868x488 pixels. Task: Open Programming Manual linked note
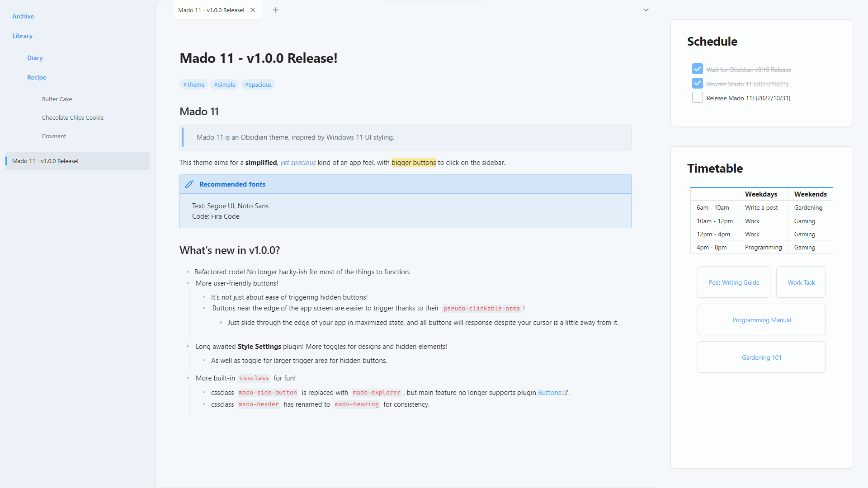coord(761,319)
